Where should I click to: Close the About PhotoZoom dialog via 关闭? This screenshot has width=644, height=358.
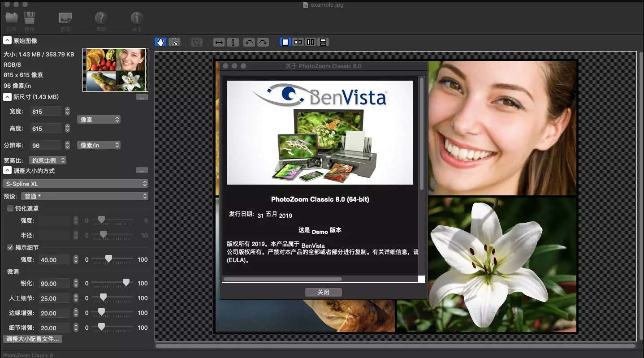(x=323, y=292)
